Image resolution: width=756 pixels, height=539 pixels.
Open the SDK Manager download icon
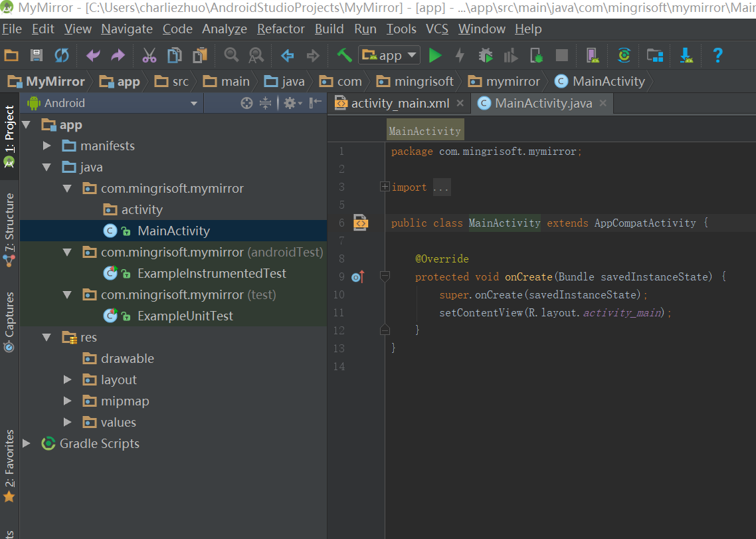coord(686,55)
